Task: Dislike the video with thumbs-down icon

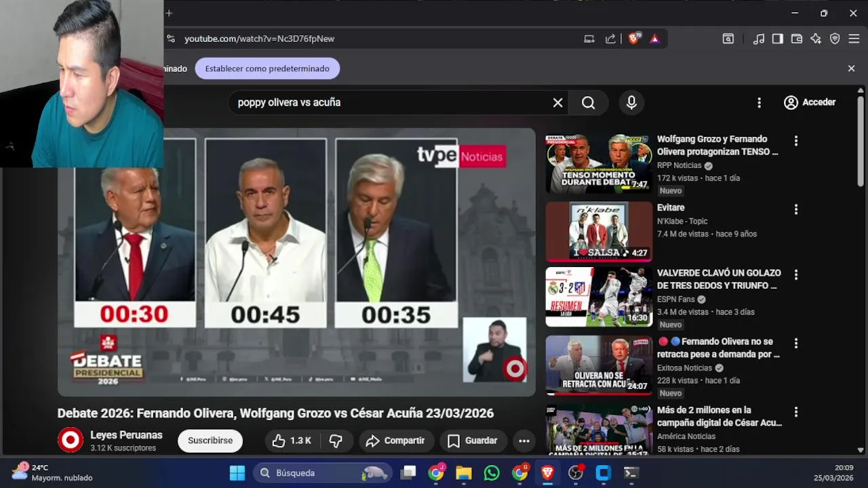Action: click(x=336, y=441)
